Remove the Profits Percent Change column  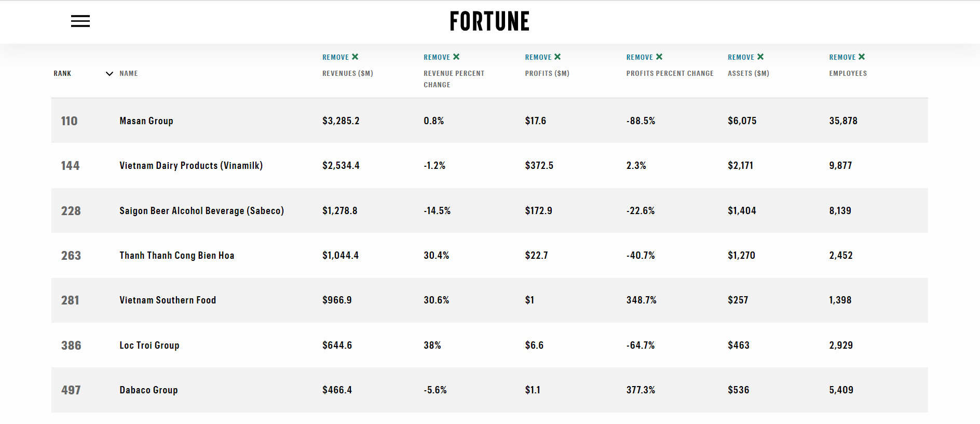click(645, 57)
